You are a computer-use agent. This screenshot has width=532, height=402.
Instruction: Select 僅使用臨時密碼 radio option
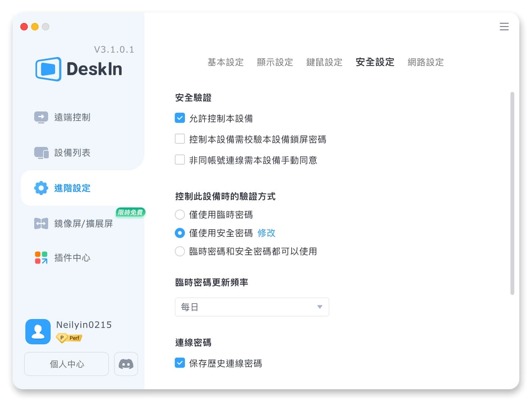tap(180, 215)
